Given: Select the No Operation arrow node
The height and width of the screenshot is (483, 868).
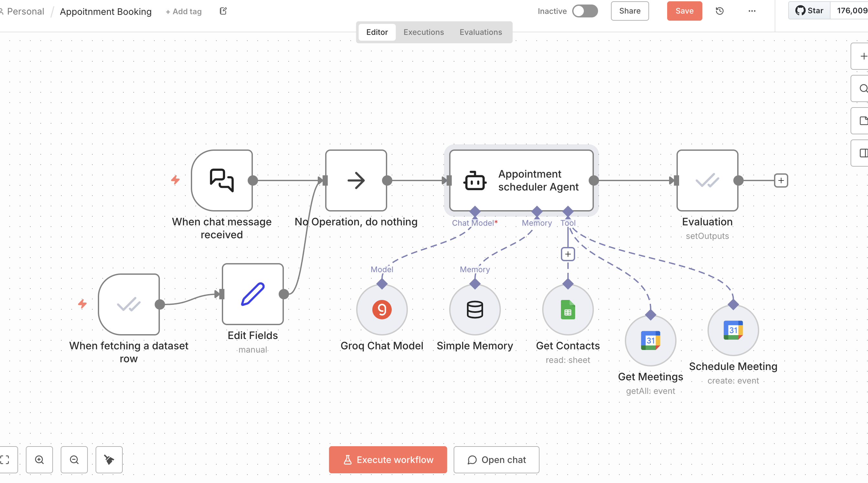Looking at the screenshot, I should 356,180.
